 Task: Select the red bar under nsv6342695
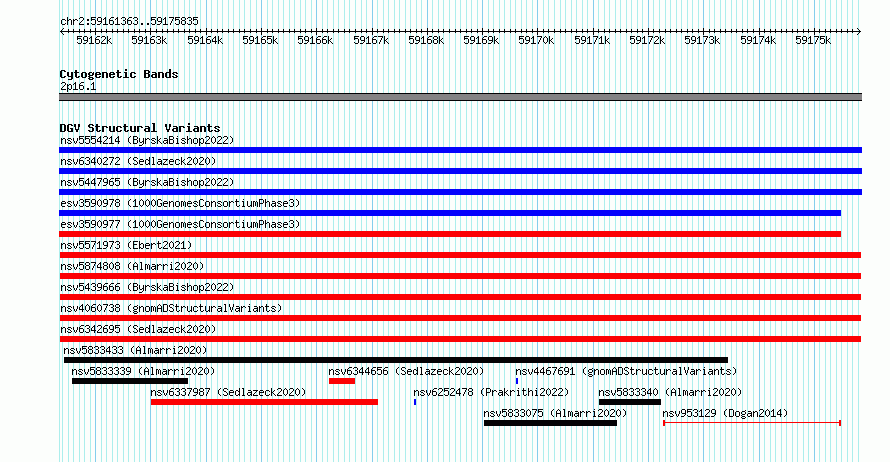[460, 339]
